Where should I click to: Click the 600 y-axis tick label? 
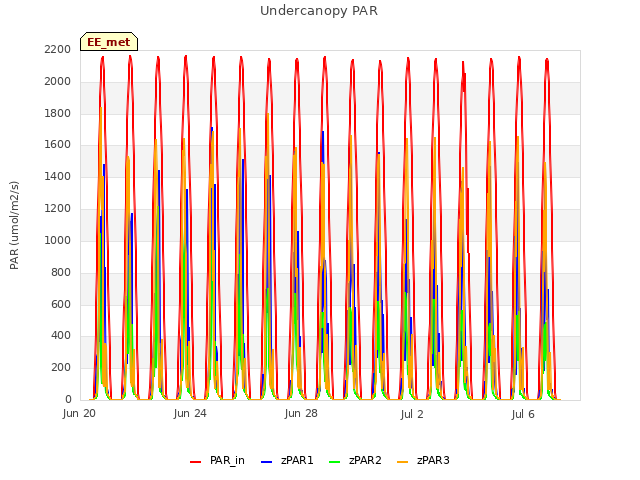pyautogui.click(x=61, y=304)
